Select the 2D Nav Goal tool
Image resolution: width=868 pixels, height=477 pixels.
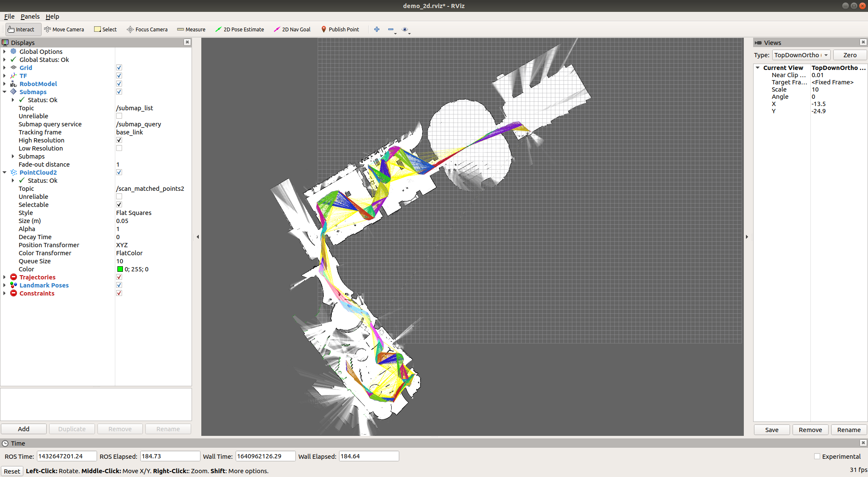[292, 29]
